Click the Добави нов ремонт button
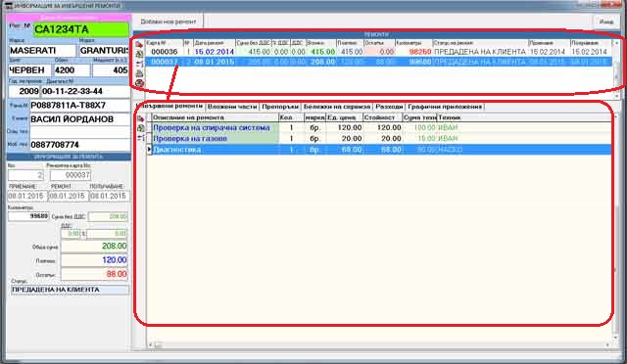Screen dimensions: 627x364 (x=168, y=22)
